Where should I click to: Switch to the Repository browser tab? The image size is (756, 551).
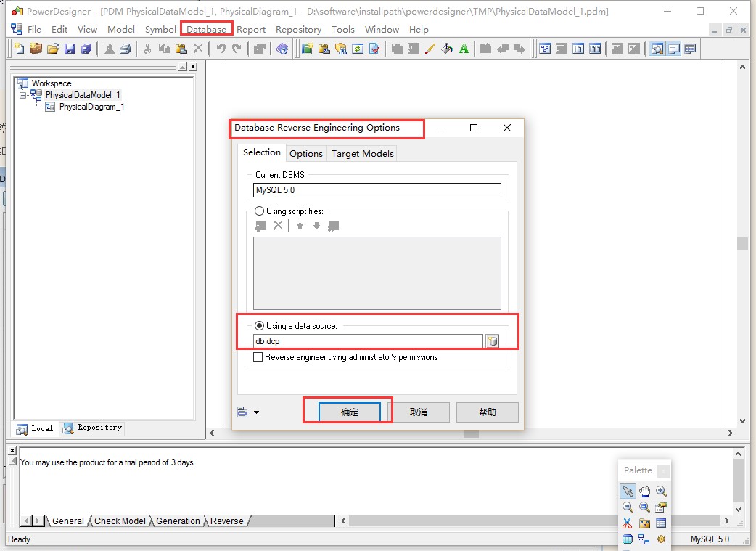click(93, 428)
